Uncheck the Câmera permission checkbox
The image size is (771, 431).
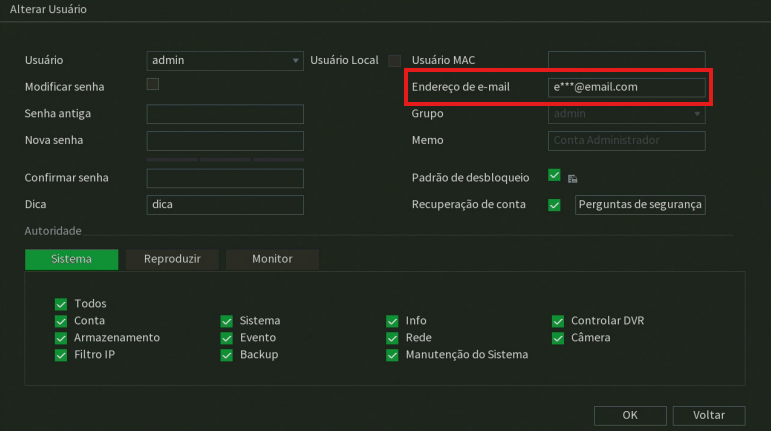coord(558,338)
